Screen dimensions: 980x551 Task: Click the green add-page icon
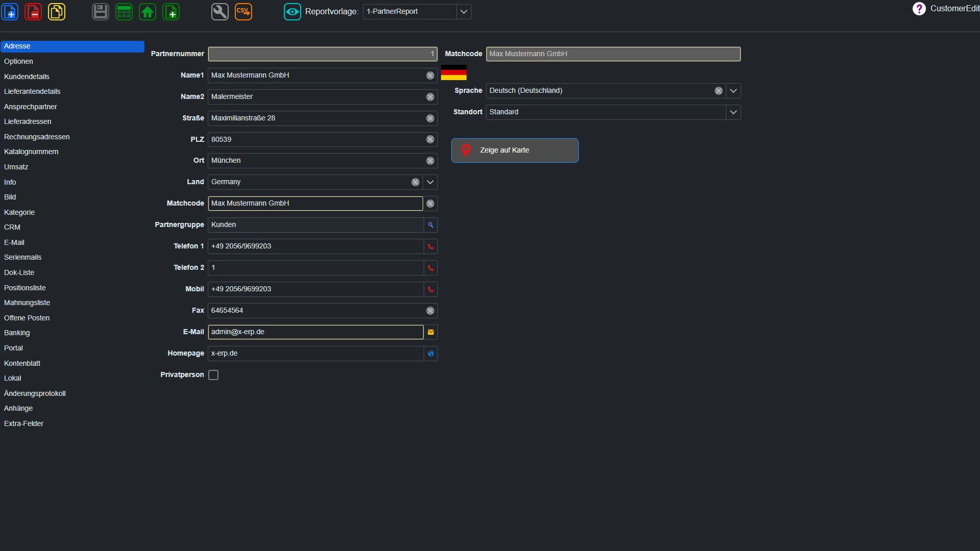pos(171,12)
